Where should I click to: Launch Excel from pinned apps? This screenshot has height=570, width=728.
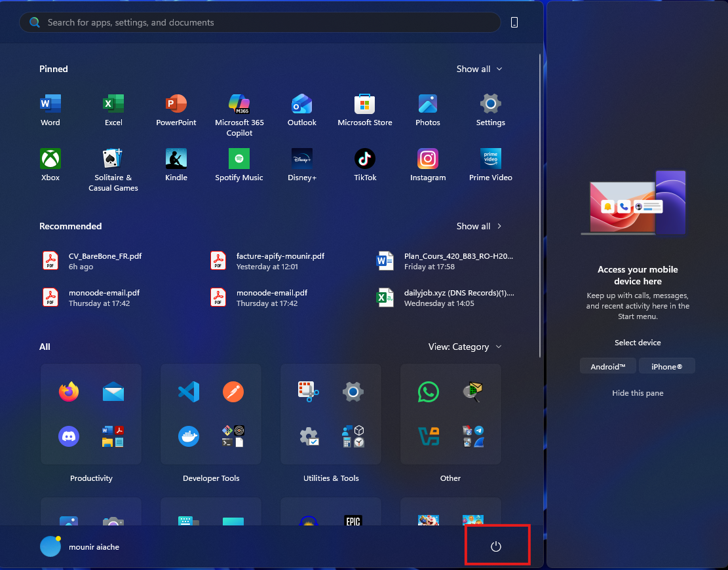pyautogui.click(x=113, y=111)
